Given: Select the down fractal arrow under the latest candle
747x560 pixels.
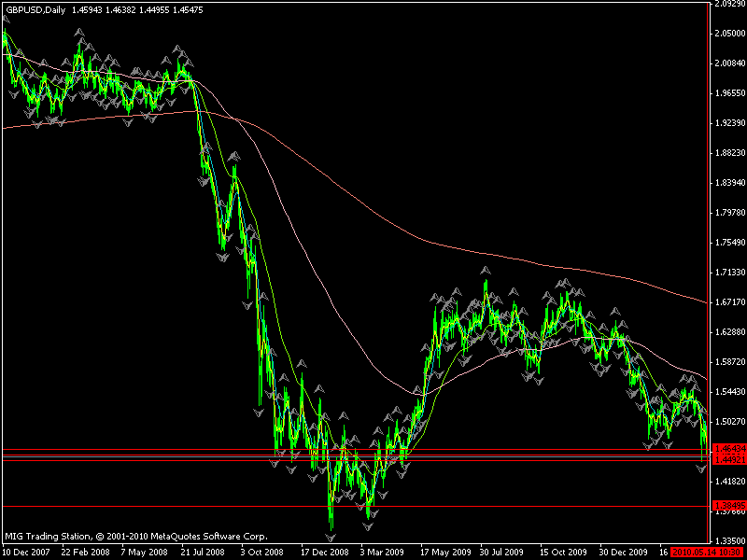Looking at the screenshot, I should [x=700, y=469].
